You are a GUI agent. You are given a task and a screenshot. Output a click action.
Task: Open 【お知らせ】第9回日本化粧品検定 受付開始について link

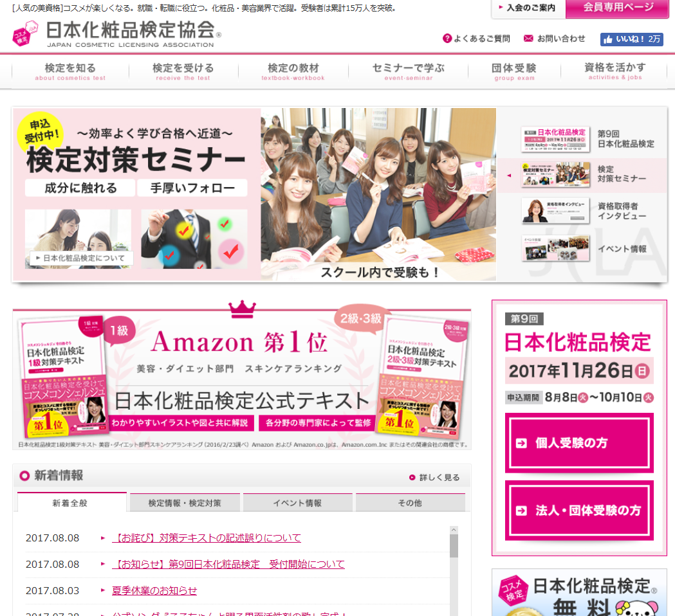pyautogui.click(x=228, y=565)
